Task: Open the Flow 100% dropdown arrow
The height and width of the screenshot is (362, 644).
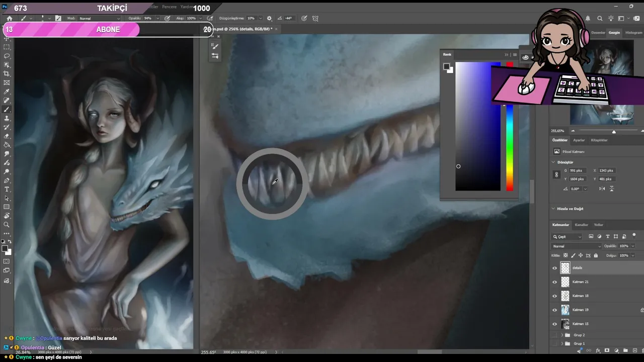Action: 200,19
